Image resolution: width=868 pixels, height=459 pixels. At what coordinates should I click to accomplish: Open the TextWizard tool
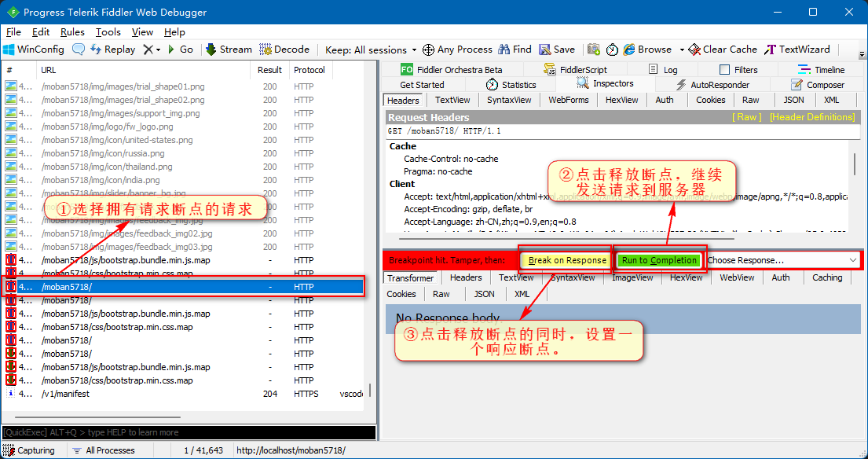click(797, 50)
